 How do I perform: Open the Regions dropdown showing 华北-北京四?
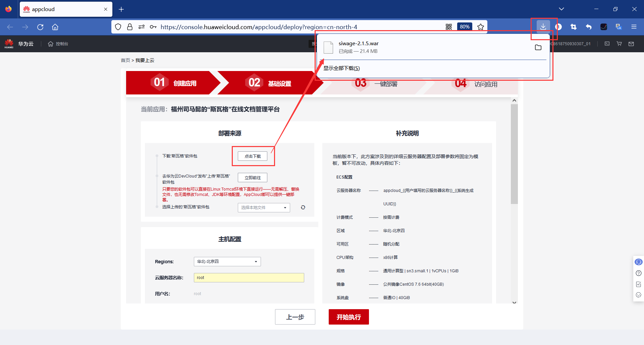pos(227,262)
